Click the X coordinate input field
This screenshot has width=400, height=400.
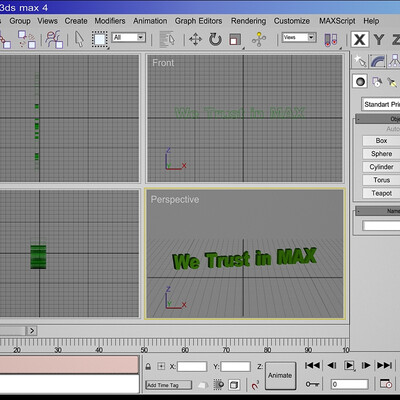(192, 367)
